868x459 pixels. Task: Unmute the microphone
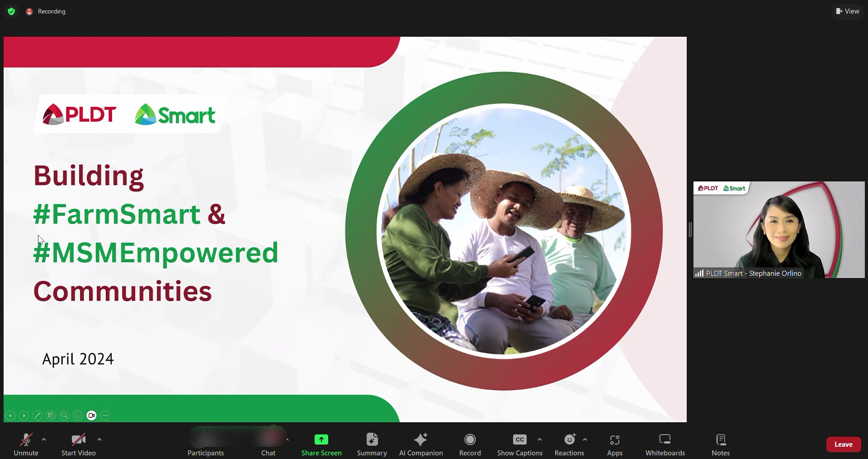(26, 445)
